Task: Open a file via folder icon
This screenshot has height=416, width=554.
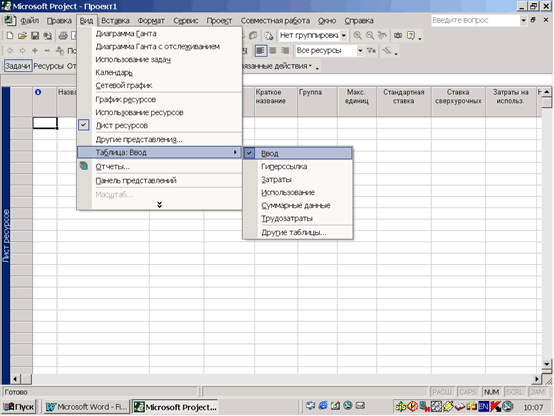Action: tap(22, 35)
